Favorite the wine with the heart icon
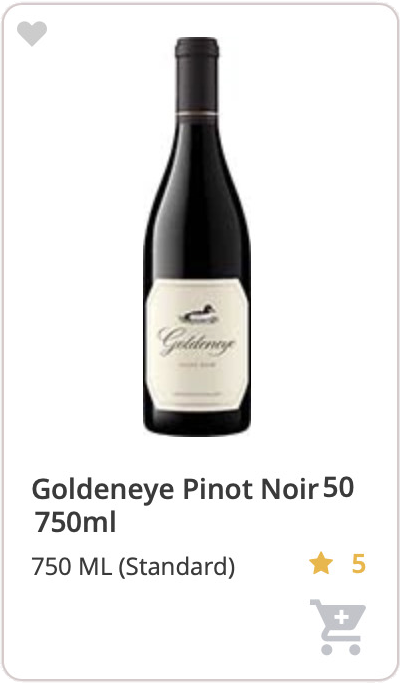This screenshot has width=400, height=683. [x=32, y=33]
